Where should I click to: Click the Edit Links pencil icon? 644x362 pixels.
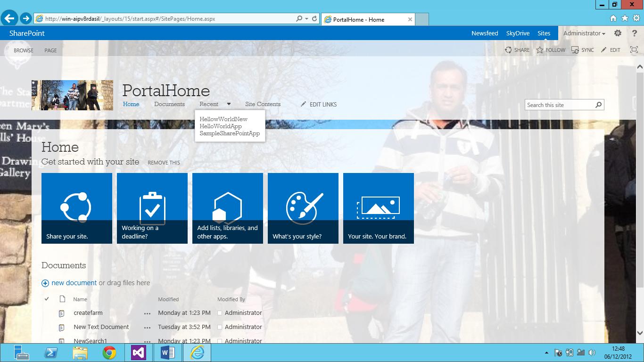304,104
